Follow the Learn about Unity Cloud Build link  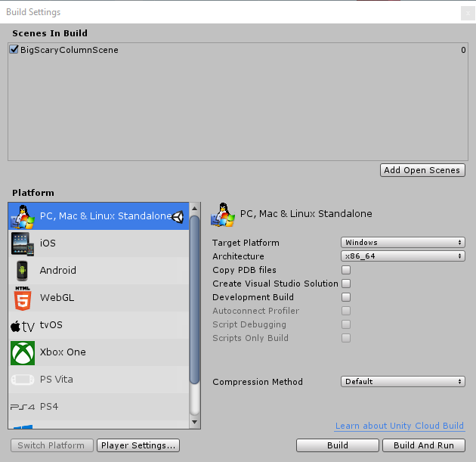[399, 426]
